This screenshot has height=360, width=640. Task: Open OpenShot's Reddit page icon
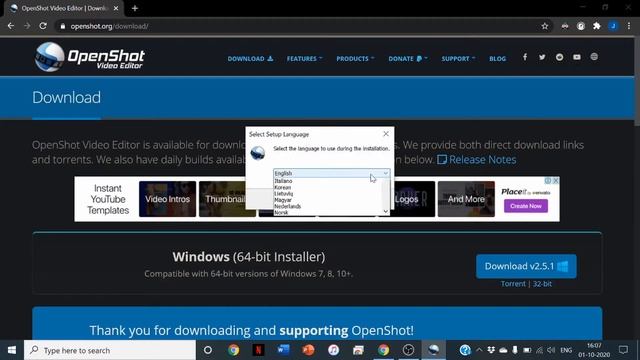(559, 57)
